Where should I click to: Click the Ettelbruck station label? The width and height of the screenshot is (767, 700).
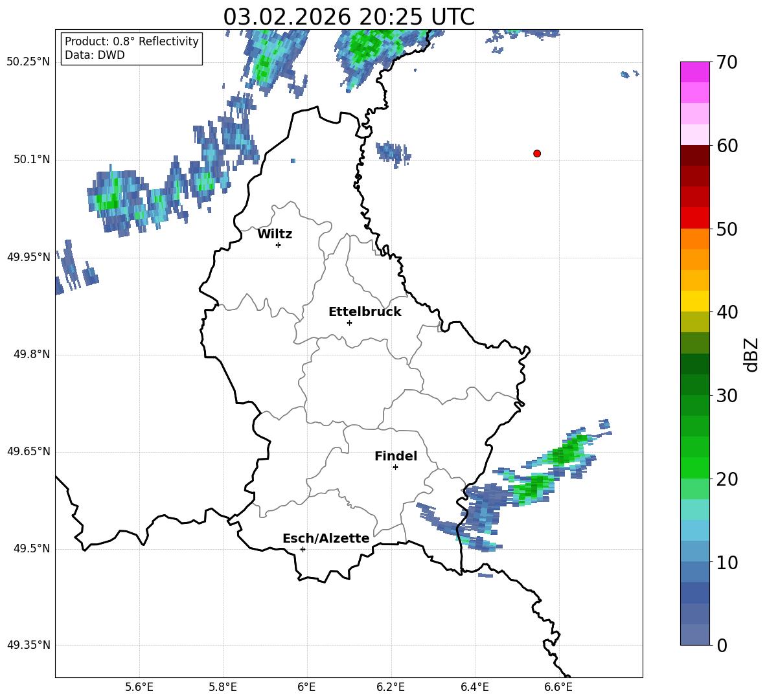(x=365, y=312)
